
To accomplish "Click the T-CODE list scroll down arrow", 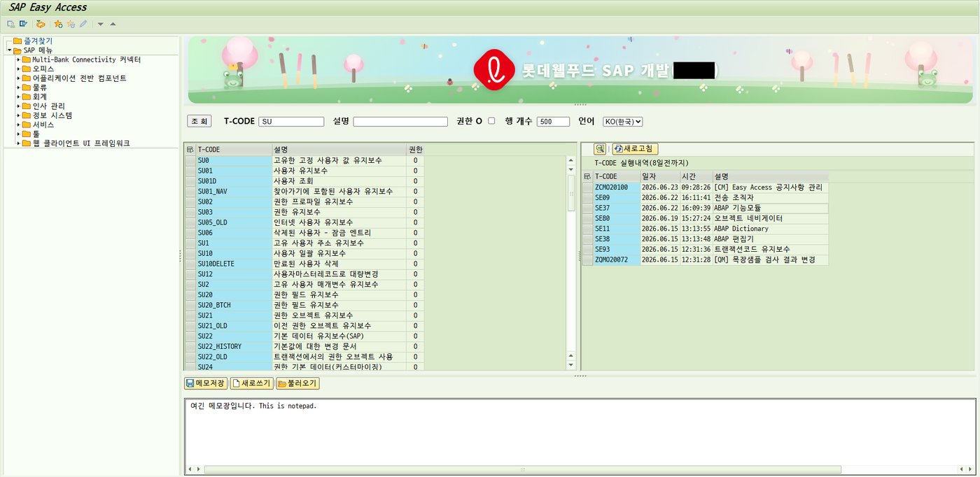I will 570,364.
